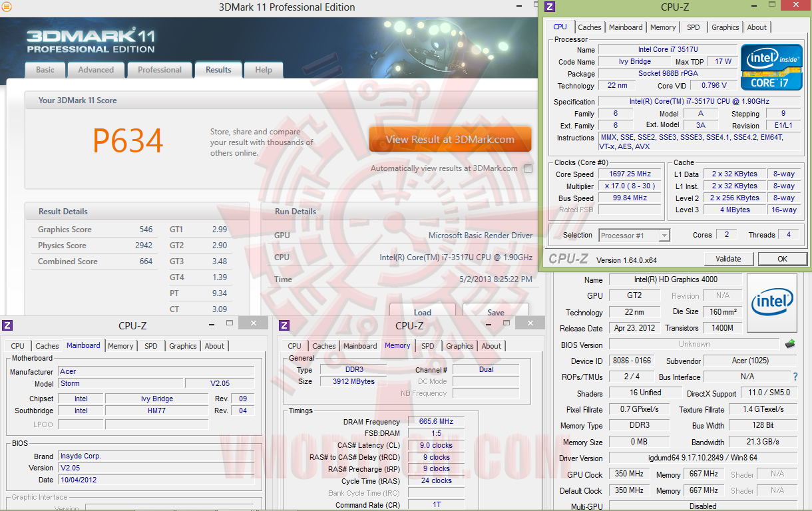Open the Help tab in 3DMark
Image resolution: width=812 pixels, height=511 pixels.
pyautogui.click(x=264, y=70)
